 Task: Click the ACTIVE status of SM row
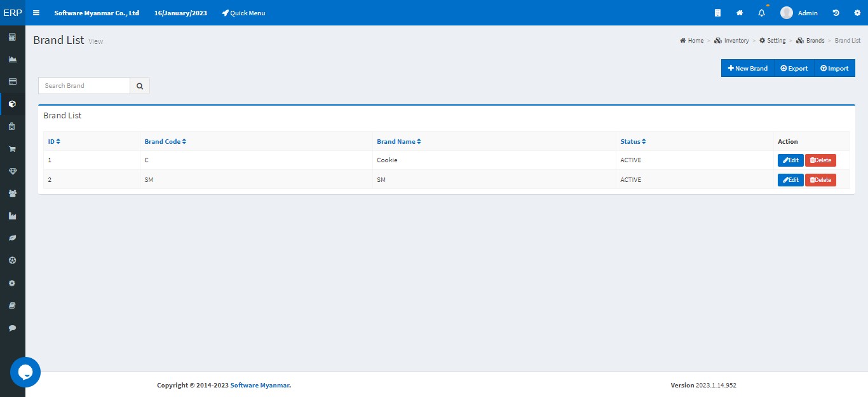(631, 180)
